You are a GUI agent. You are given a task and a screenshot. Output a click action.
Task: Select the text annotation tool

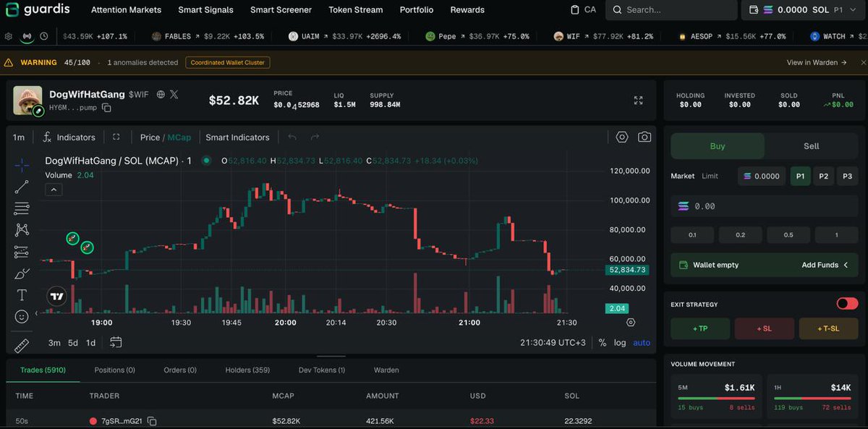[22, 295]
